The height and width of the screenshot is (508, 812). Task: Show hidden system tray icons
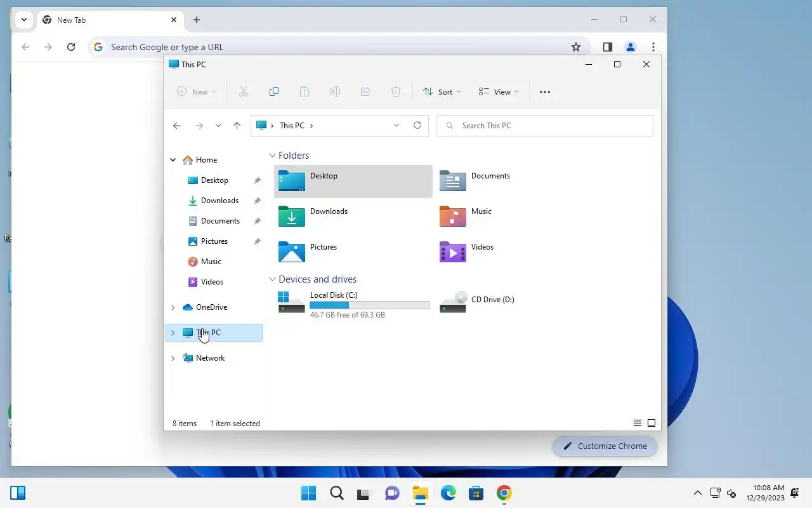pos(698,493)
